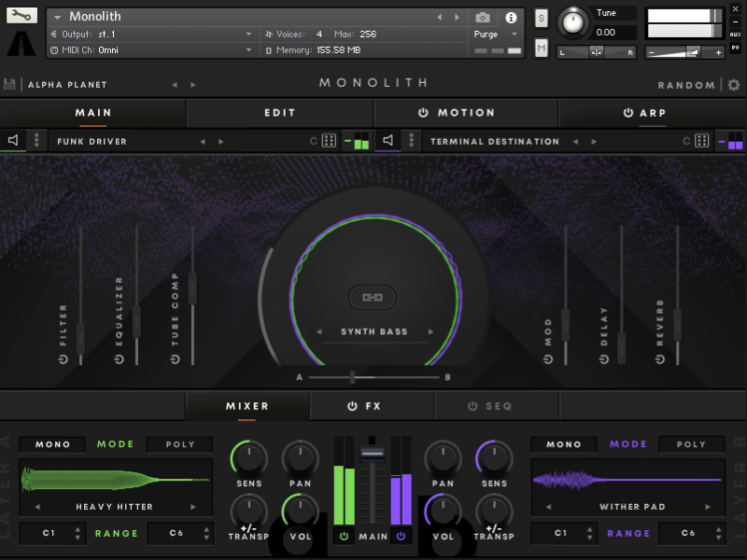The image size is (747, 560).
Task: Select POLY mode for Layer A
Action: [x=180, y=444]
